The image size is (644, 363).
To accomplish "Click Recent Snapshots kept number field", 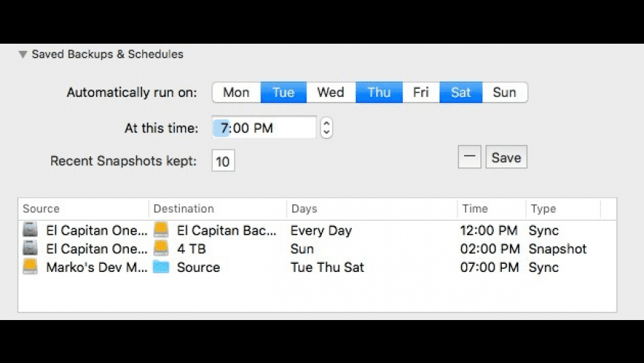I will click(x=223, y=161).
